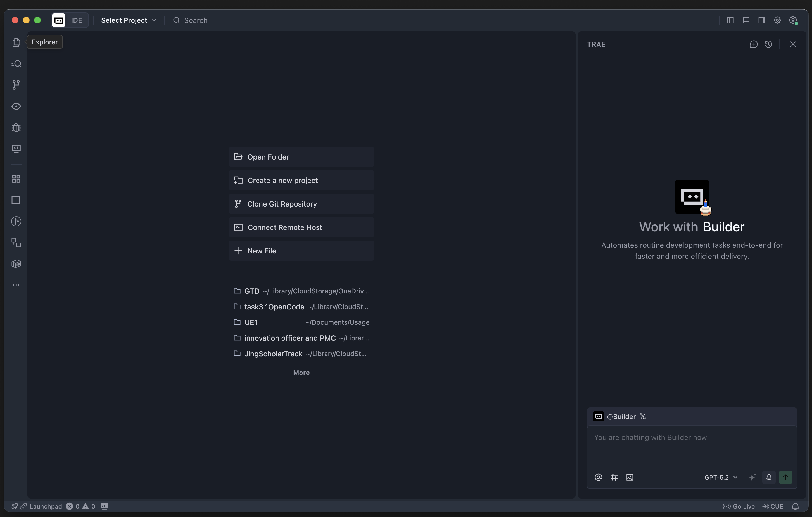The image size is (812, 517).
Task: Toggle the left sidebar layout
Action: pyautogui.click(x=730, y=20)
